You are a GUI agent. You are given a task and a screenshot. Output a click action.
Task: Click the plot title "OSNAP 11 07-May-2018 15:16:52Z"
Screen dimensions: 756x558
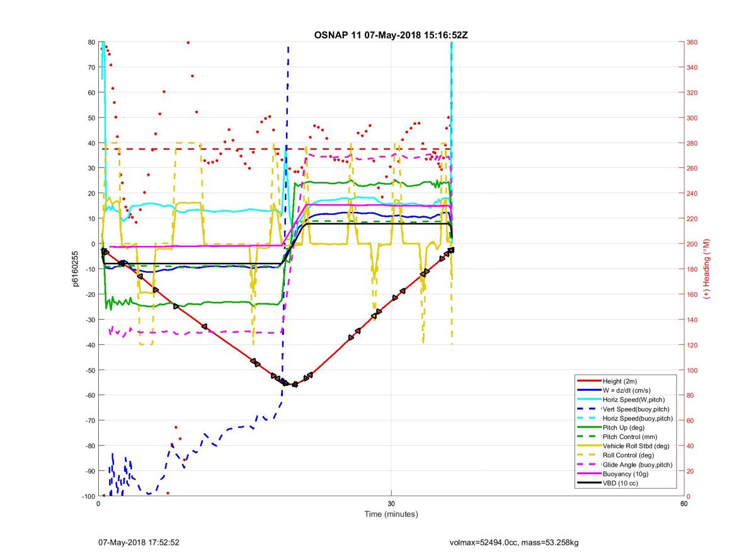click(x=391, y=35)
